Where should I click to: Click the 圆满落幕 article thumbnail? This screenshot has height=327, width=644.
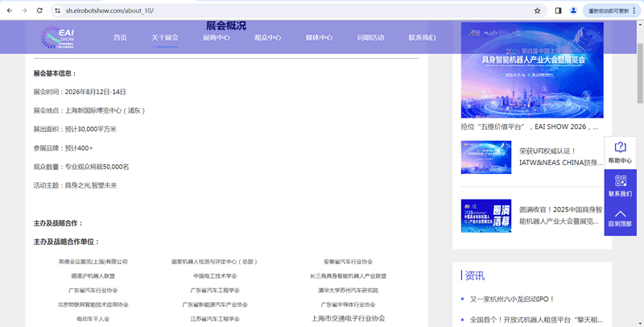pyautogui.click(x=485, y=215)
